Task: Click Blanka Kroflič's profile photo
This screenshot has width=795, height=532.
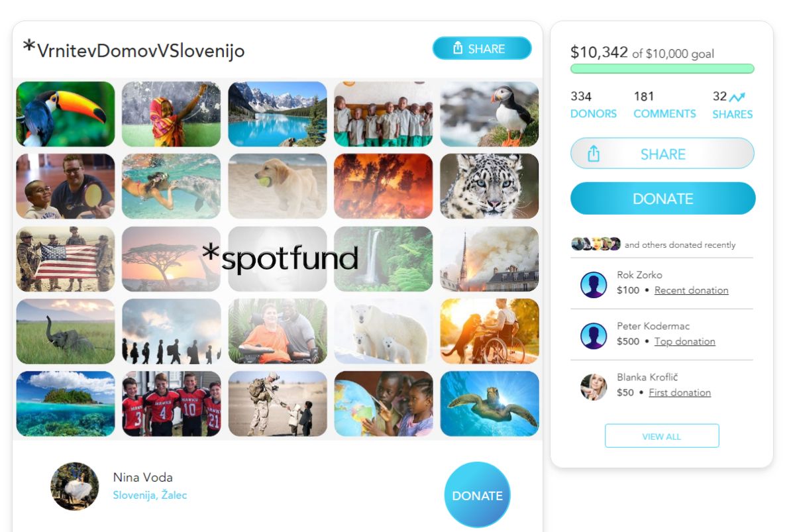Action: pos(594,387)
